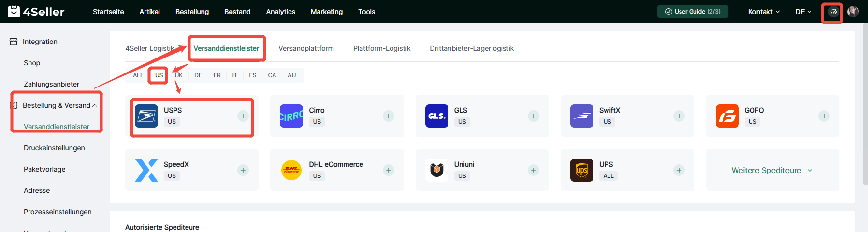Add Cirro carrier with plus icon
This screenshot has width=868, height=232.
[389, 116]
